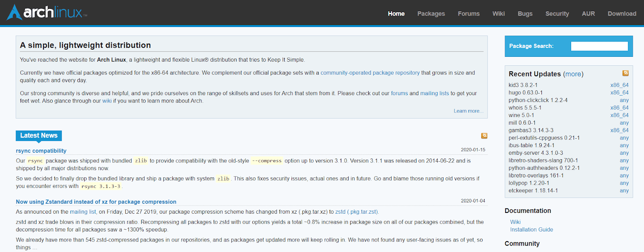
Task: Open the wiki link in intro paragraph
Action: (x=107, y=101)
